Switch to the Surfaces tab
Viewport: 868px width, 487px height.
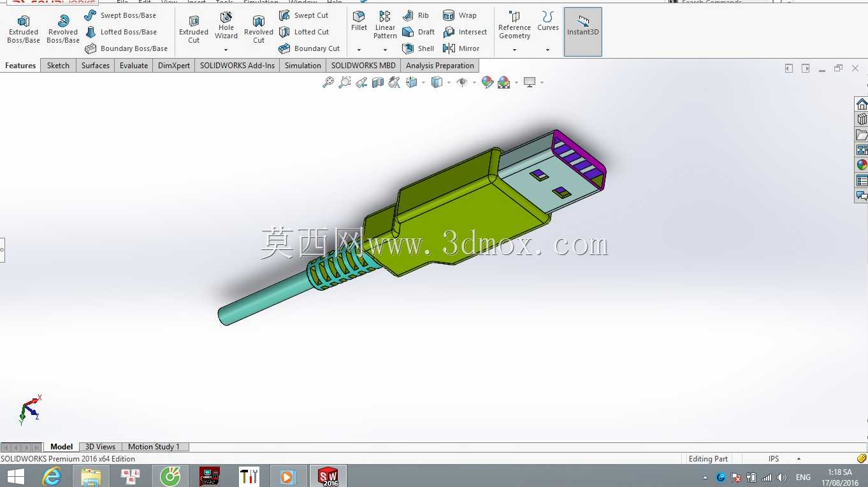96,66
